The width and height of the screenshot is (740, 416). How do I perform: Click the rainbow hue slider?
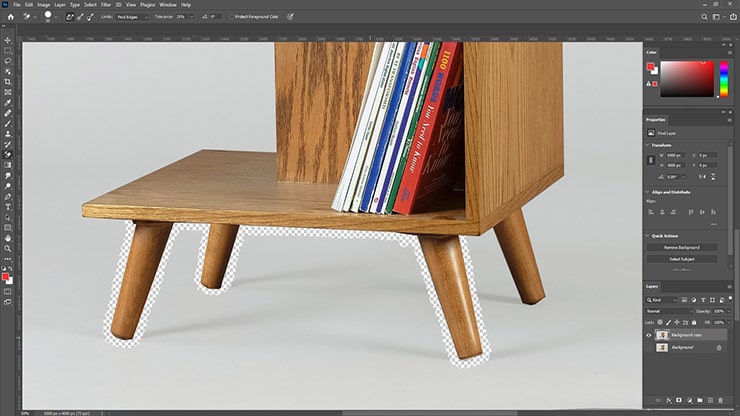723,80
